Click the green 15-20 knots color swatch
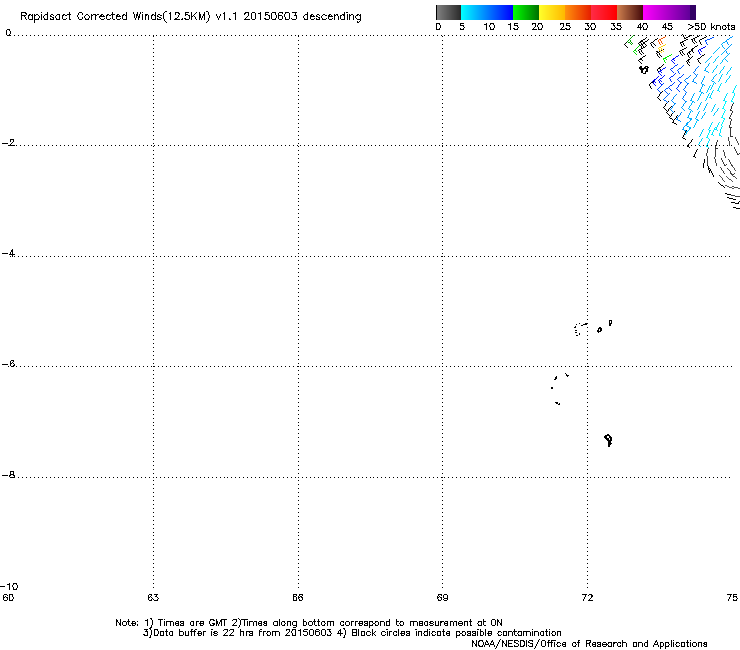The image size is (740, 650). 526,12
